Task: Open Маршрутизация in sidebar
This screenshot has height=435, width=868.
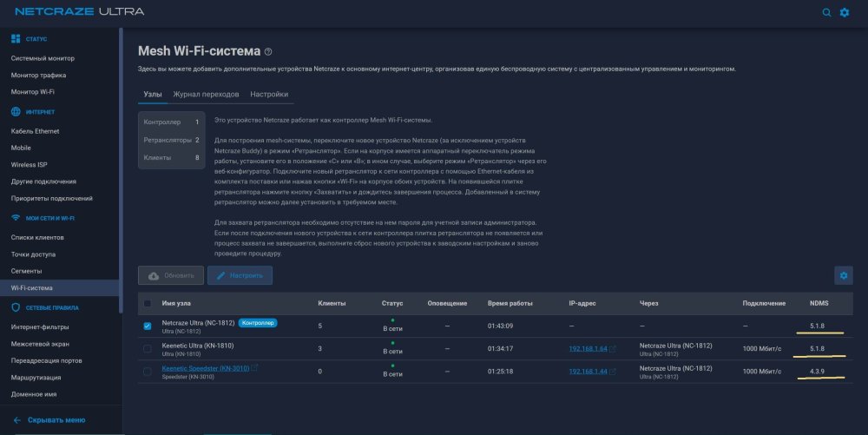Action: pos(36,378)
